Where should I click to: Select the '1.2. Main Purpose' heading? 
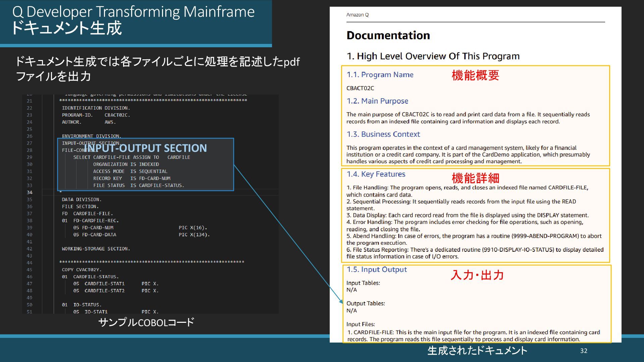coord(377,101)
